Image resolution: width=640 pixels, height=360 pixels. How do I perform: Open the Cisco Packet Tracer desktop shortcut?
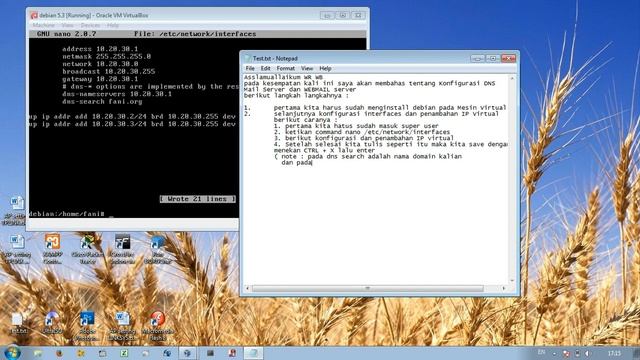point(87,249)
